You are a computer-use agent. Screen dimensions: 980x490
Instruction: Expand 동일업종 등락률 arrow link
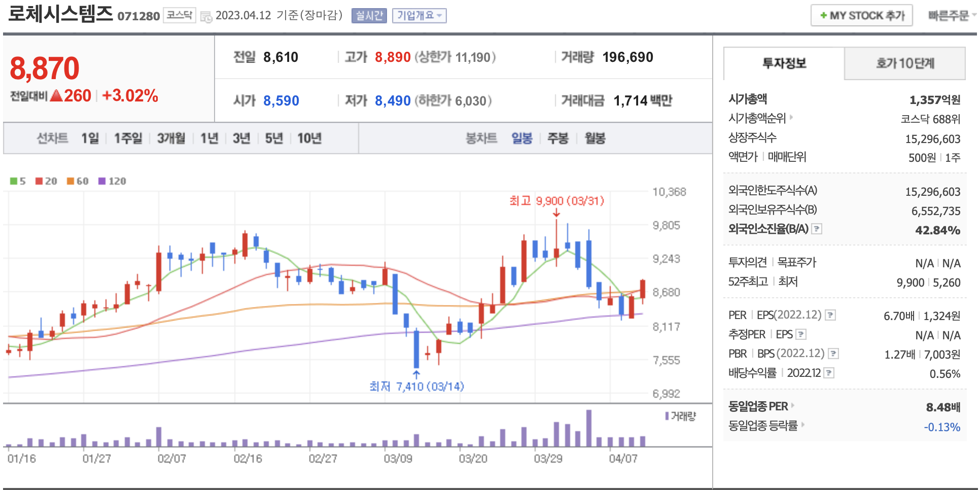(x=803, y=425)
